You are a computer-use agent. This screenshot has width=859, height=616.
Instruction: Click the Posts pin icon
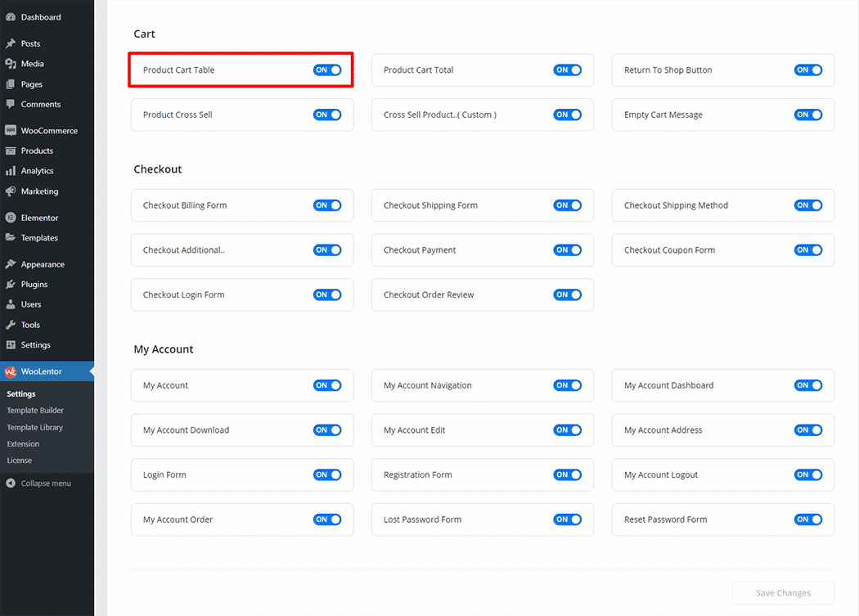pos(11,43)
